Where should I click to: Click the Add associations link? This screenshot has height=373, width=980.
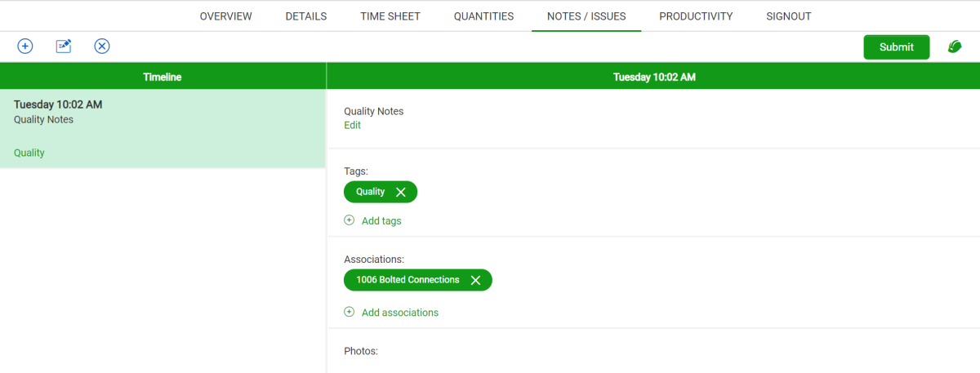click(x=400, y=313)
